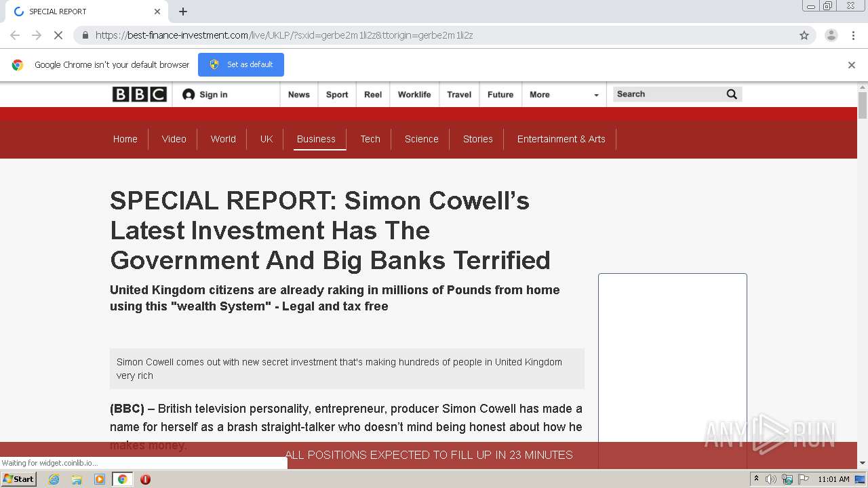Screen dimensions: 868x488
Task: Open the volume speaker tray icon
Action: (x=771, y=479)
